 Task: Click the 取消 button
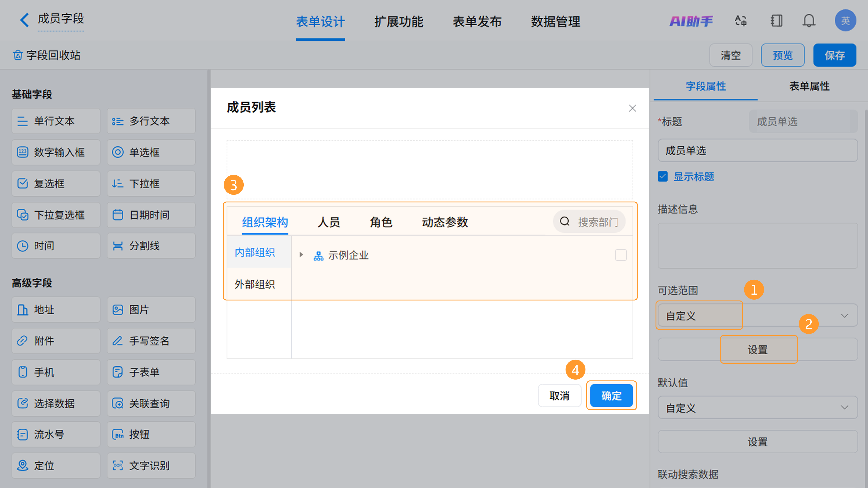(559, 395)
